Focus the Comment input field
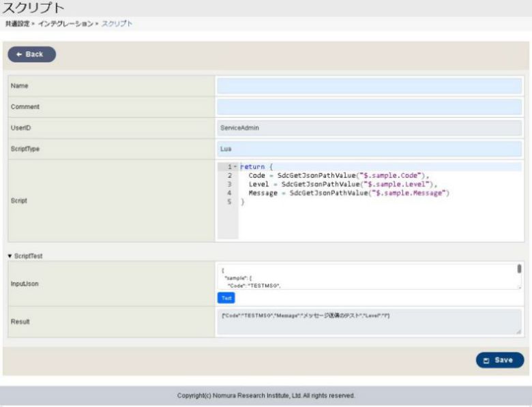This screenshot has width=532, height=407. point(369,107)
